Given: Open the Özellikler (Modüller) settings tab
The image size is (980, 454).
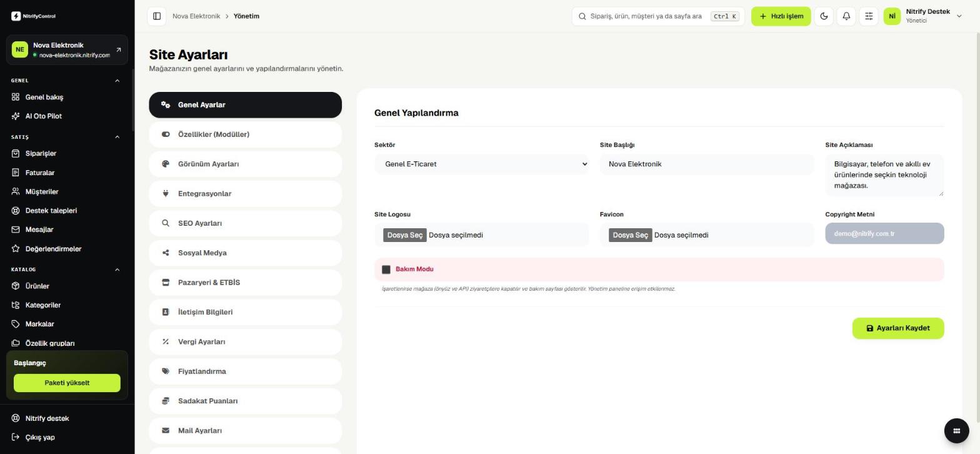Looking at the screenshot, I should coord(245,134).
